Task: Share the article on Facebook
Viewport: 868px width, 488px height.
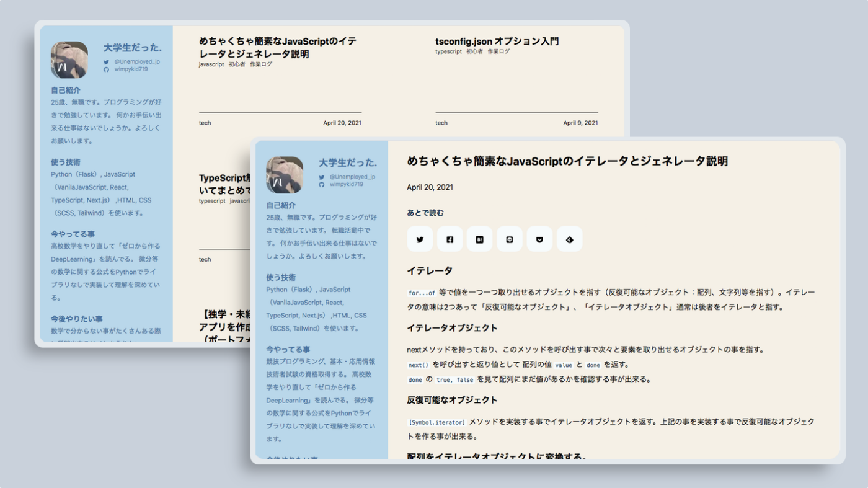Action: tap(449, 239)
